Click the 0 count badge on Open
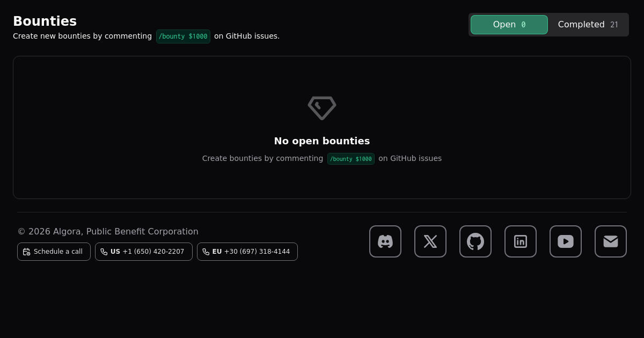This screenshot has height=338, width=644. (x=523, y=25)
